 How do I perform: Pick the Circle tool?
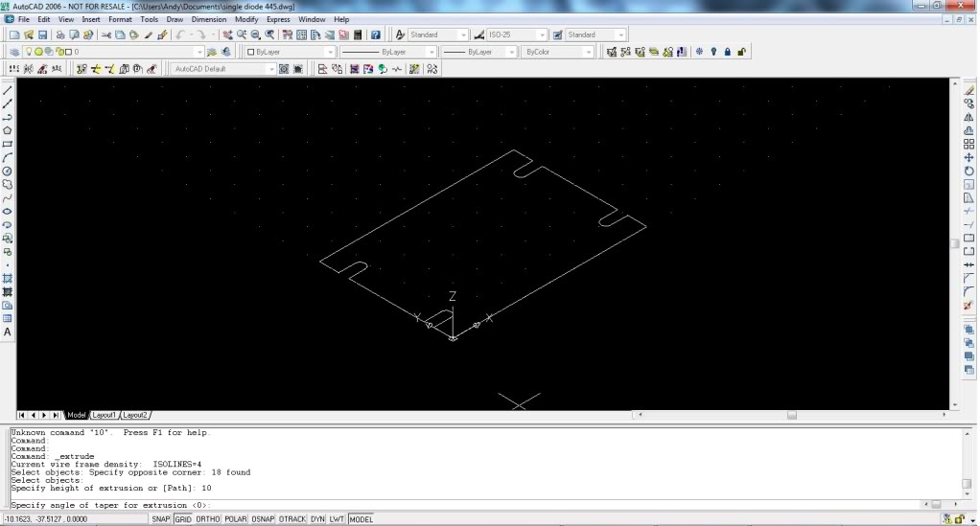[x=8, y=171]
